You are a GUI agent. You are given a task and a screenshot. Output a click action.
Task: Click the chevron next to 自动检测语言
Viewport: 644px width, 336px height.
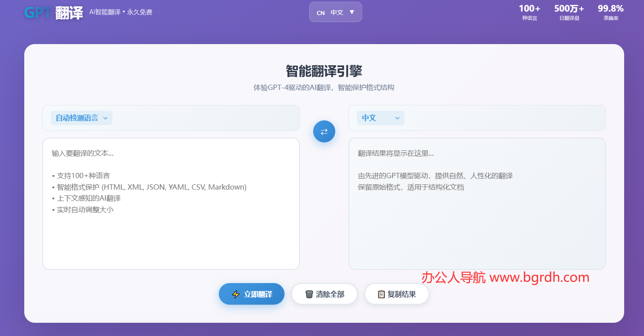tap(106, 118)
